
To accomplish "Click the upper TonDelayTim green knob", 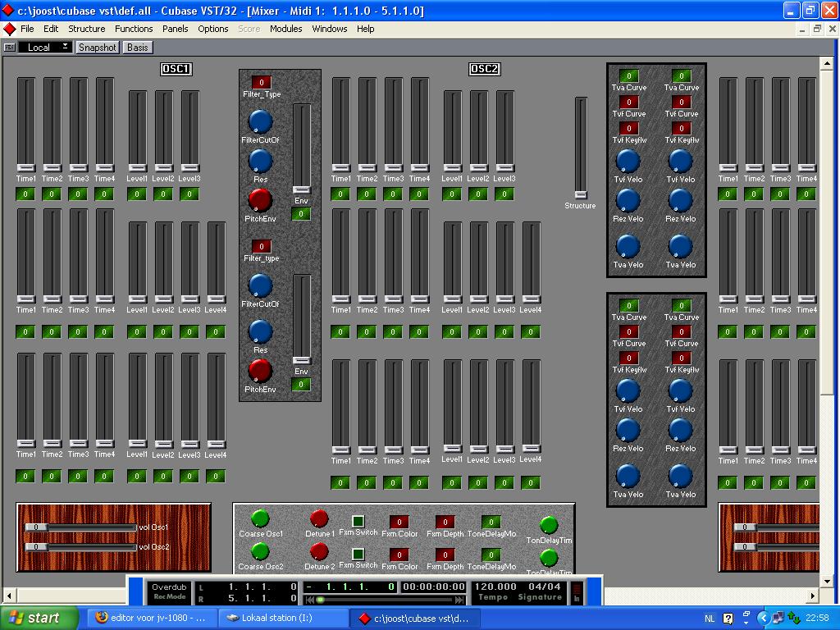I will [549, 526].
